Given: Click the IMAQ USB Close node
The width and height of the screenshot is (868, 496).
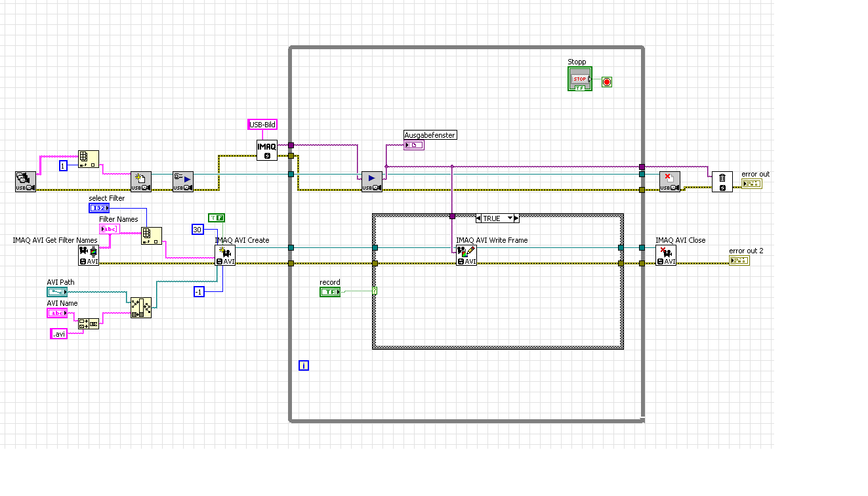Looking at the screenshot, I should pos(670,182).
